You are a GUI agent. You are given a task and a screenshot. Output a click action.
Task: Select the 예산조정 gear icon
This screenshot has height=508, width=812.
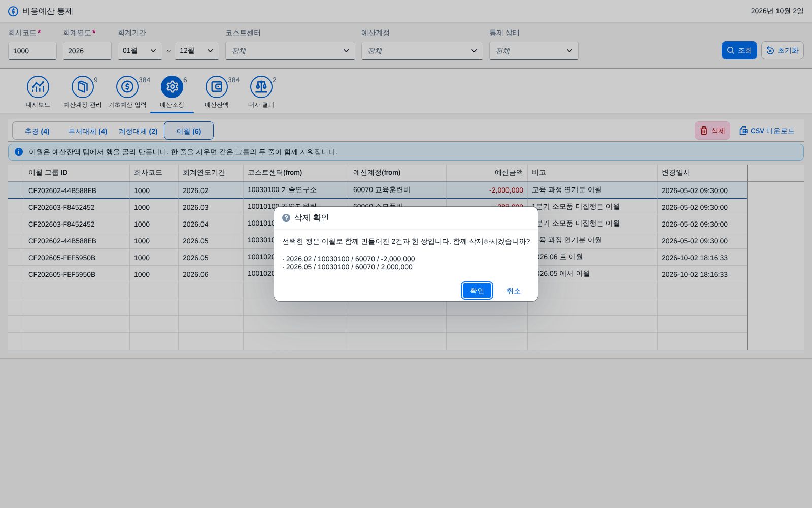(172, 87)
